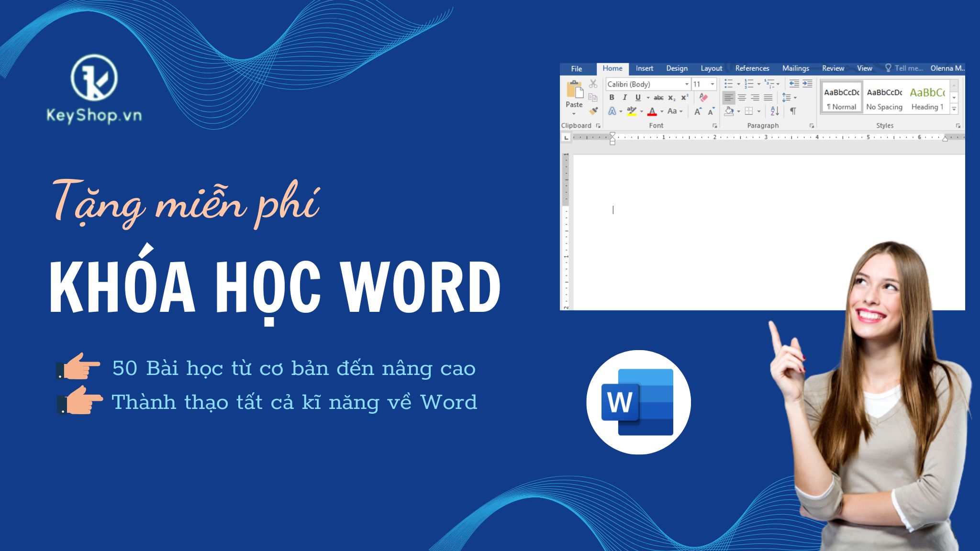
Task: Click the Borders icon
Action: (749, 111)
